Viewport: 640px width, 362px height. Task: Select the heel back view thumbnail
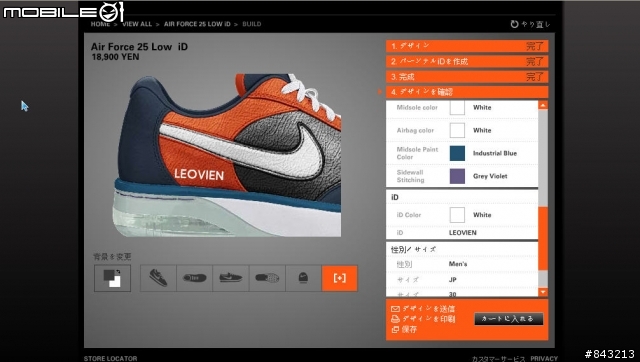point(303,278)
